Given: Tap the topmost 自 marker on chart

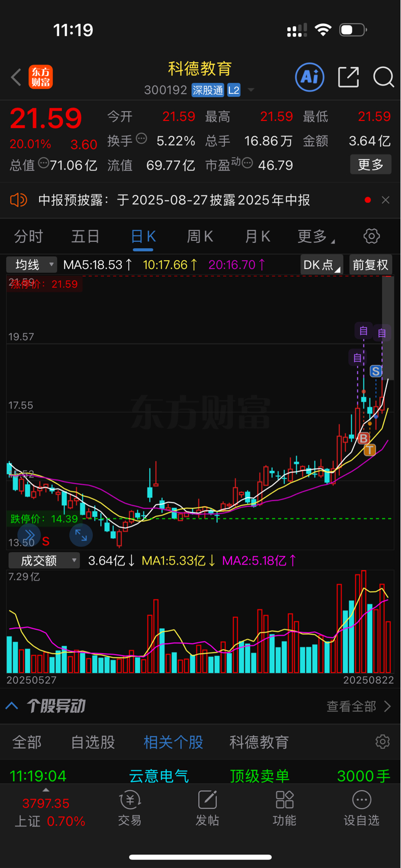Looking at the screenshot, I should pos(363,331).
